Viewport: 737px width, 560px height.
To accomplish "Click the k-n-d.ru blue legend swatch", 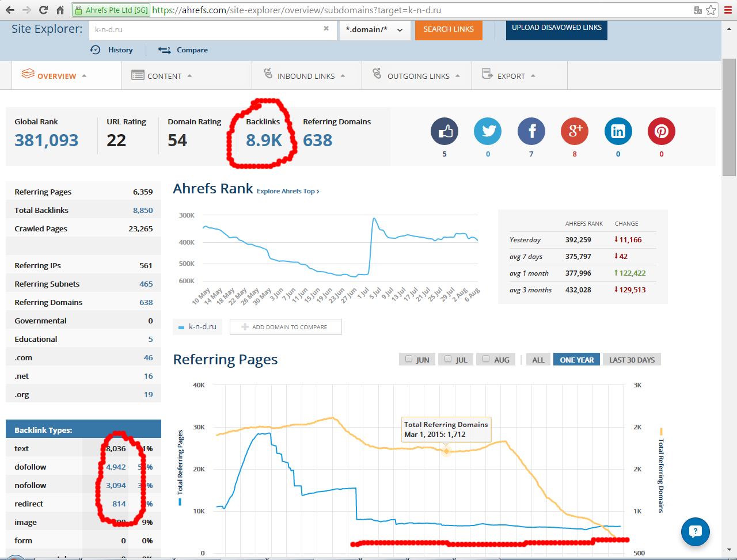I will 181,327.
